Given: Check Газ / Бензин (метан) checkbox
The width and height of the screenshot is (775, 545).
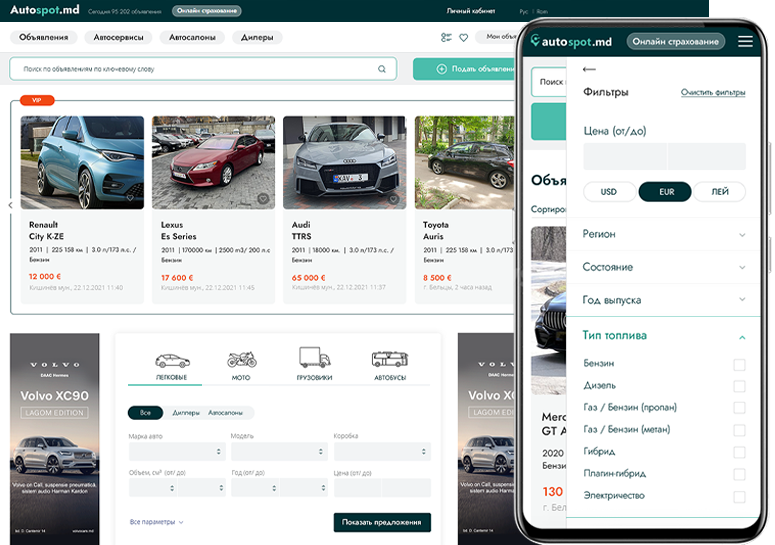Looking at the screenshot, I should pos(739,430).
